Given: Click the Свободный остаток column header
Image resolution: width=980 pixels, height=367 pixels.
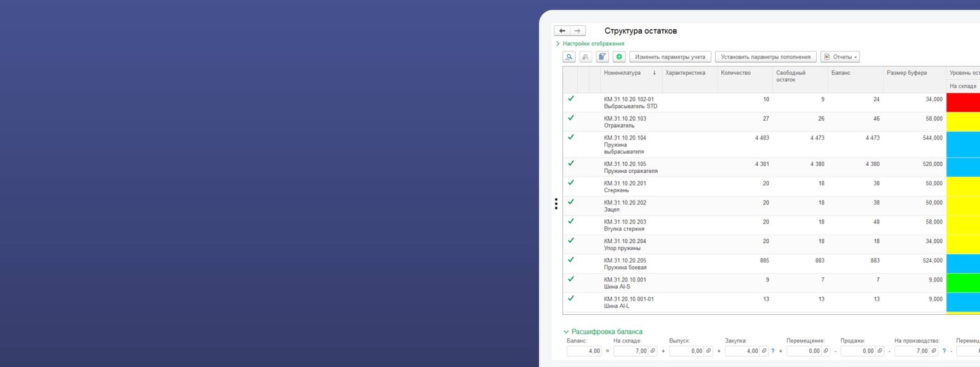Looking at the screenshot, I should point(800,79).
